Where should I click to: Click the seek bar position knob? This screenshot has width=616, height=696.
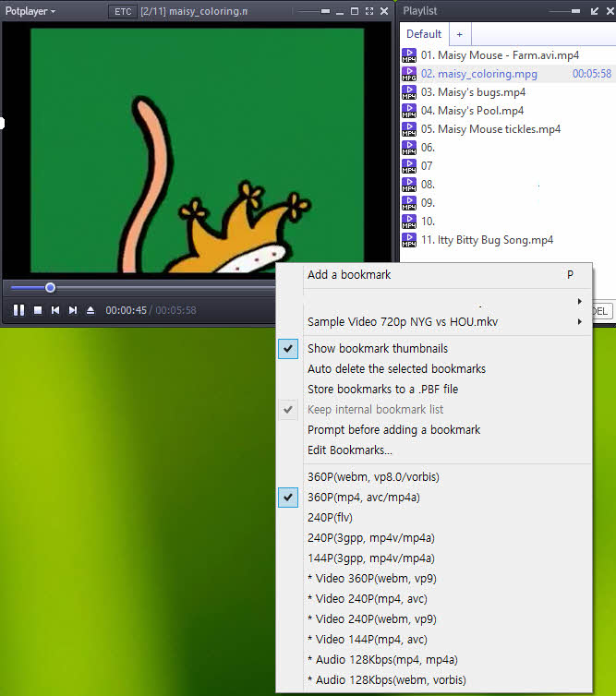coord(50,288)
